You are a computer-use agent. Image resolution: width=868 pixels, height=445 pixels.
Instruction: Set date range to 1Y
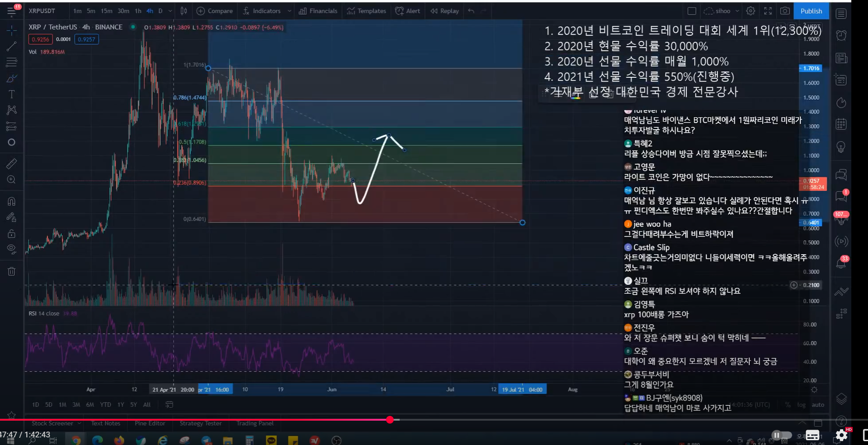(x=121, y=404)
